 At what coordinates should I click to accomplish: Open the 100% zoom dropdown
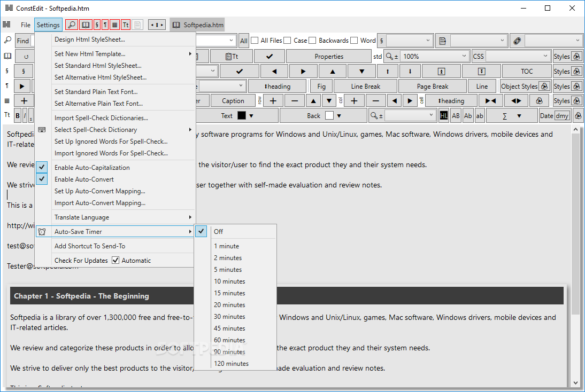click(x=464, y=56)
